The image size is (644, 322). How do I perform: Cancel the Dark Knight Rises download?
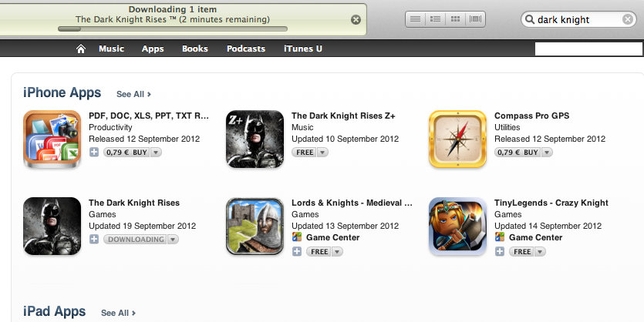tap(356, 19)
